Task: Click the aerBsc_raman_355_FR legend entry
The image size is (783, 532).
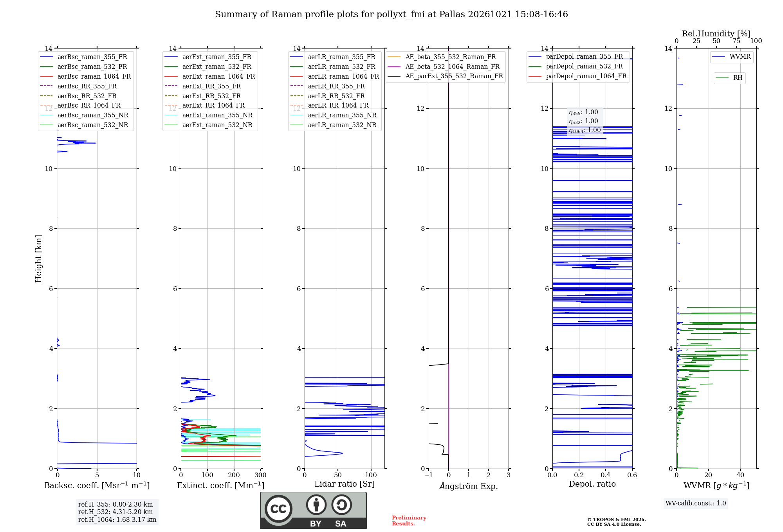Action: click(84, 57)
